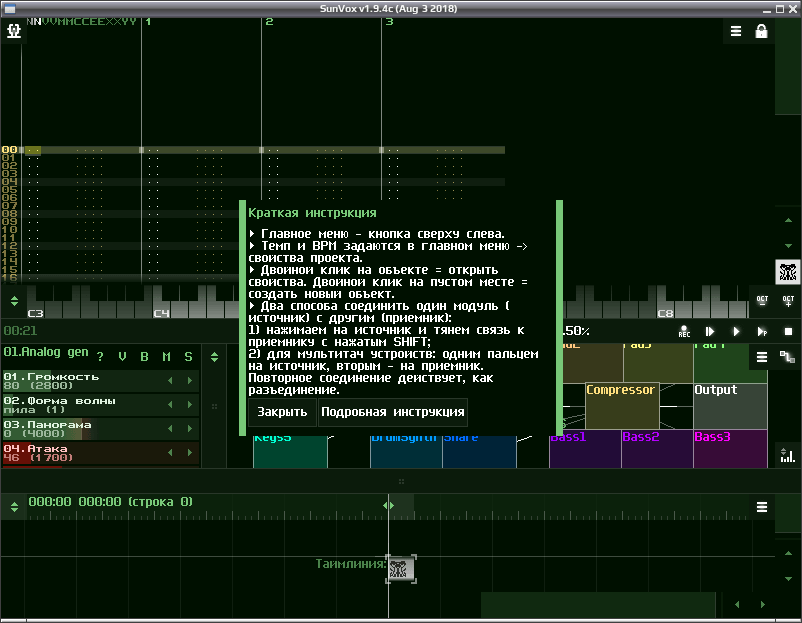Decrease Атака with the left arrow
The image size is (802, 623).
pyautogui.click(x=170, y=453)
